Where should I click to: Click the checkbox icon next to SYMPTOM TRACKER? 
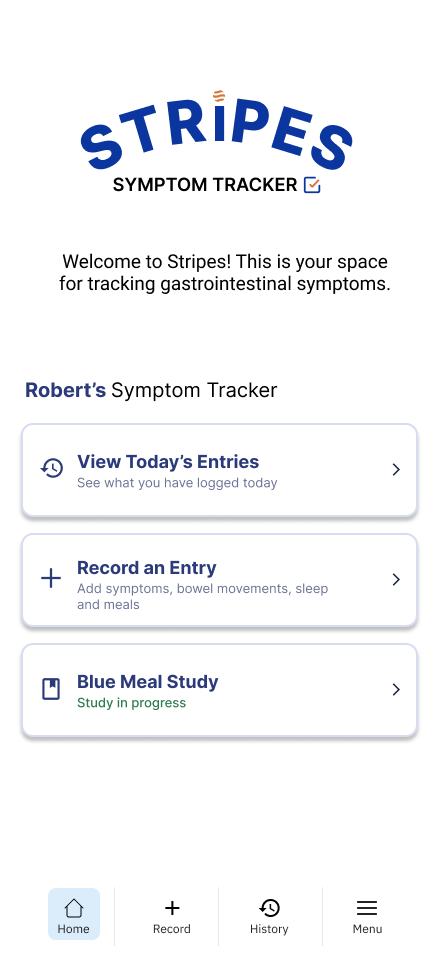click(312, 185)
